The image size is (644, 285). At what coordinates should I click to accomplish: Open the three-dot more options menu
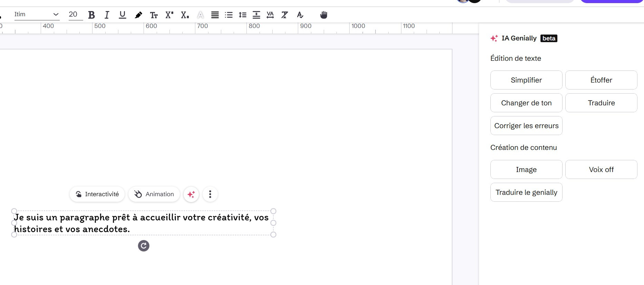coord(210,194)
